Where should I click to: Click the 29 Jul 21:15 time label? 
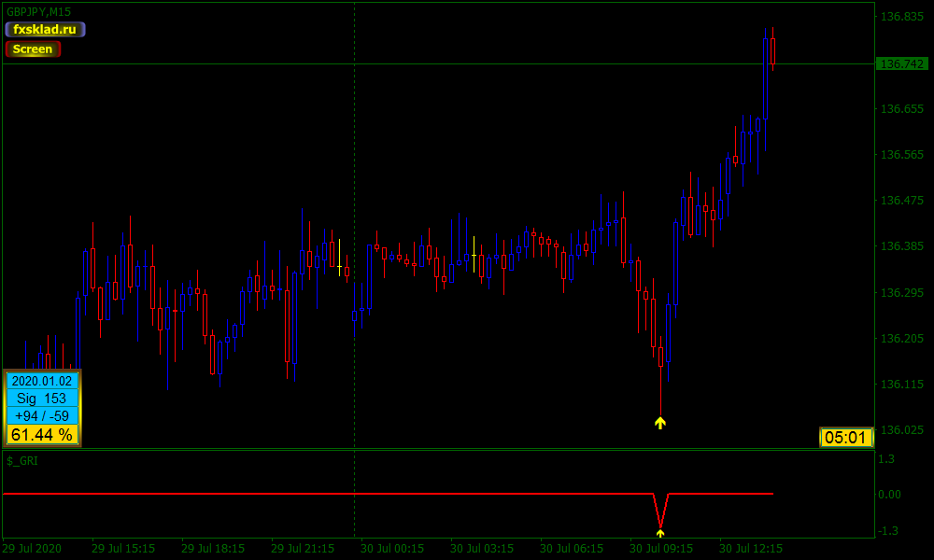click(x=303, y=548)
